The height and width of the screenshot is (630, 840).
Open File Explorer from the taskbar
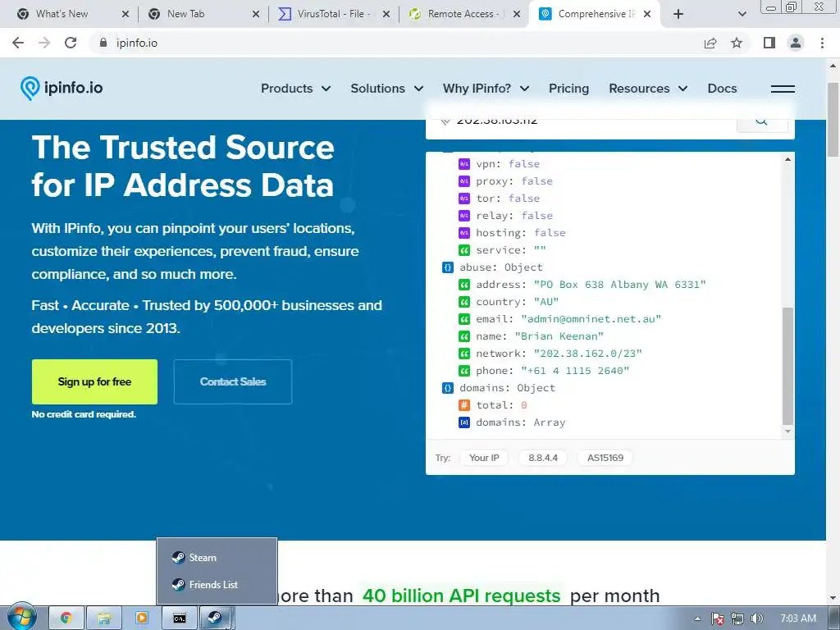pyautogui.click(x=104, y=619)
